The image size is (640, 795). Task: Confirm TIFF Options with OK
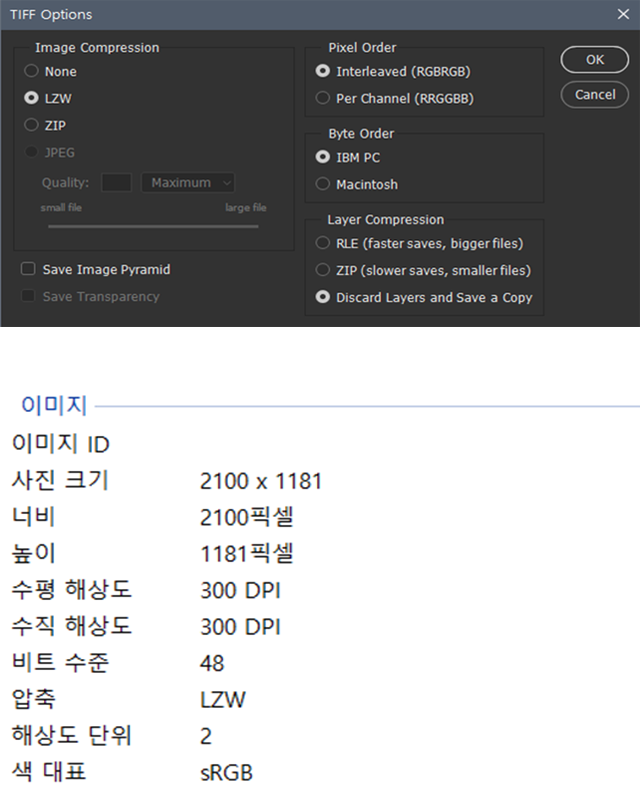coord(594,60)
